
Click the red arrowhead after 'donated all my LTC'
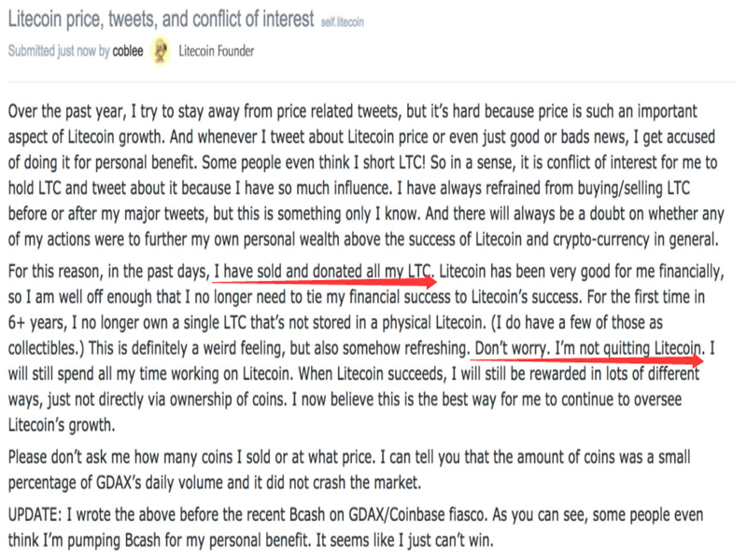[x=430, y=282]
